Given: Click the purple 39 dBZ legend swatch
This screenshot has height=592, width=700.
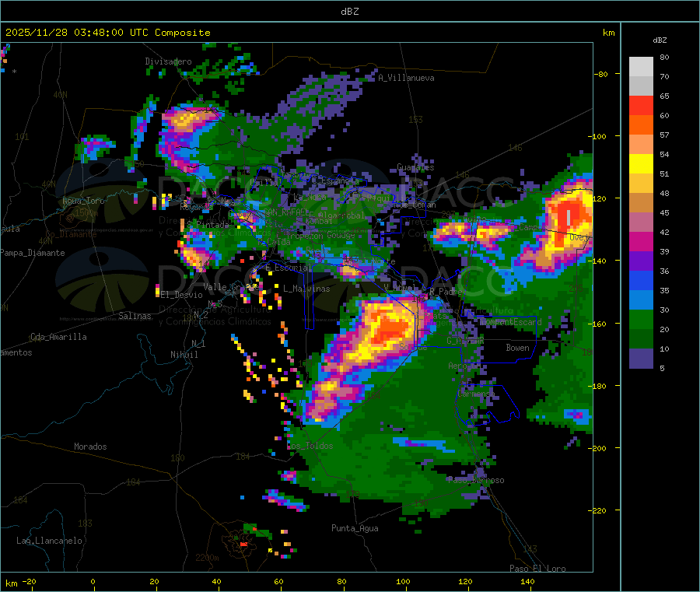Looking at the screenshot, I should (x=641, y=261).
